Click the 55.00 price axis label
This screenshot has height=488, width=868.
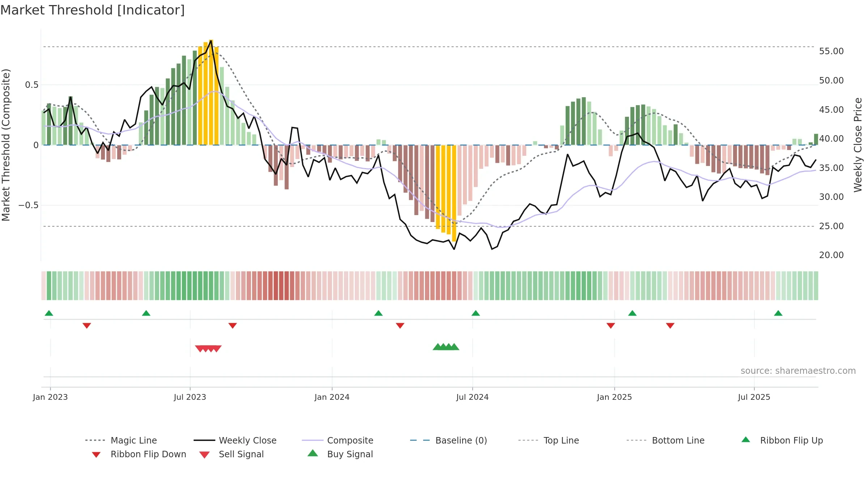click(x=831, y=51)
